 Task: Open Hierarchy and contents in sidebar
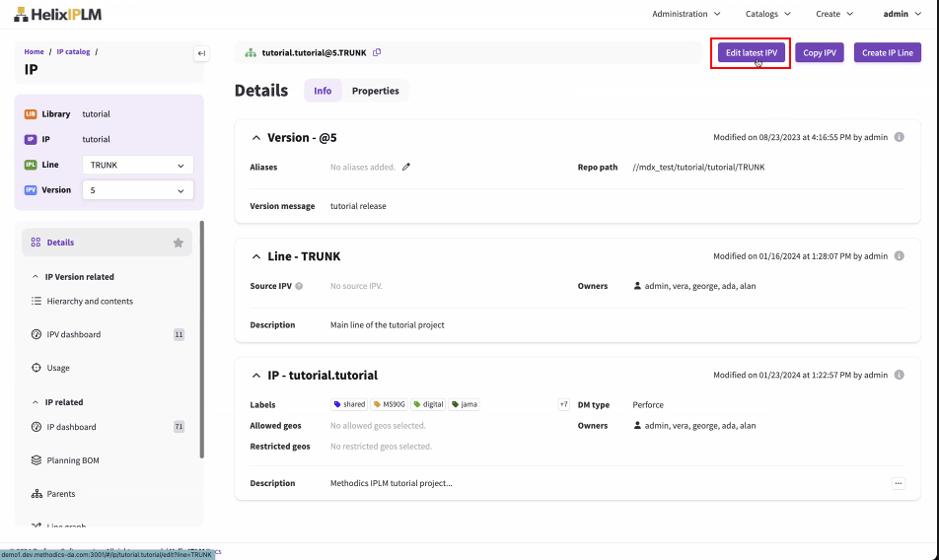click(x=89, y=302)
